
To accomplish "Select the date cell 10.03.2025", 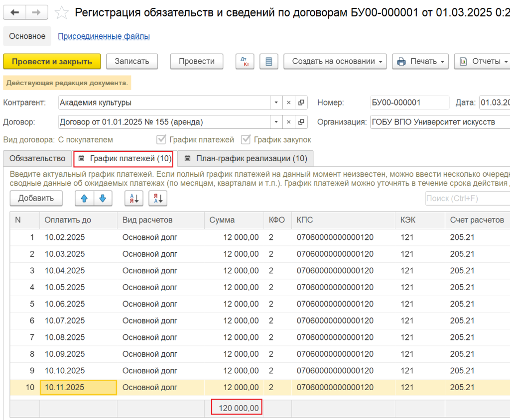I will pyautogui.click(x=78, y=254).
